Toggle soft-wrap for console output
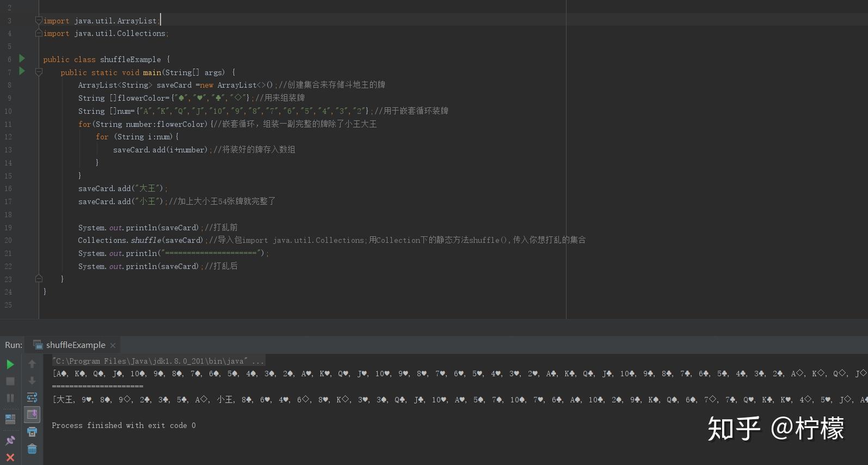 point(32,397)
